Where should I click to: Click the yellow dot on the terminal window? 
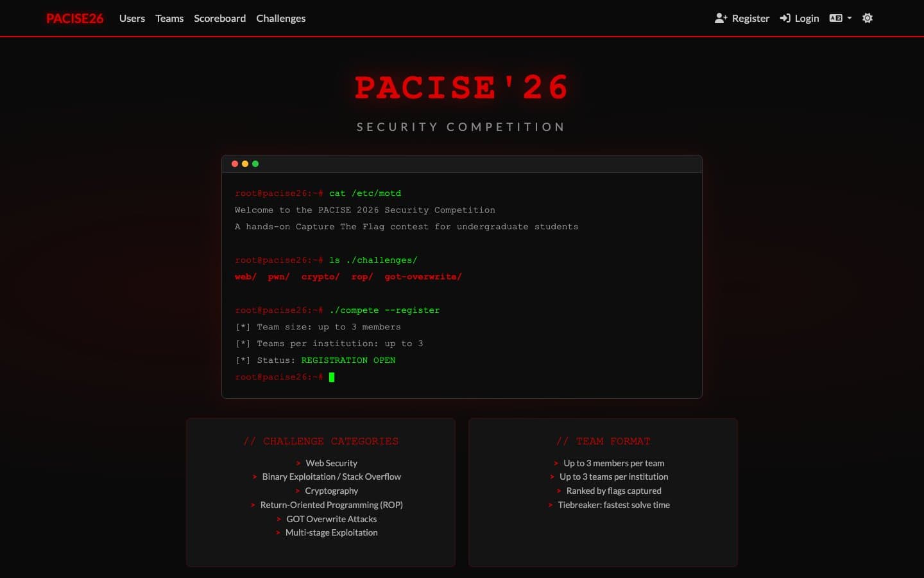point(245,164)
